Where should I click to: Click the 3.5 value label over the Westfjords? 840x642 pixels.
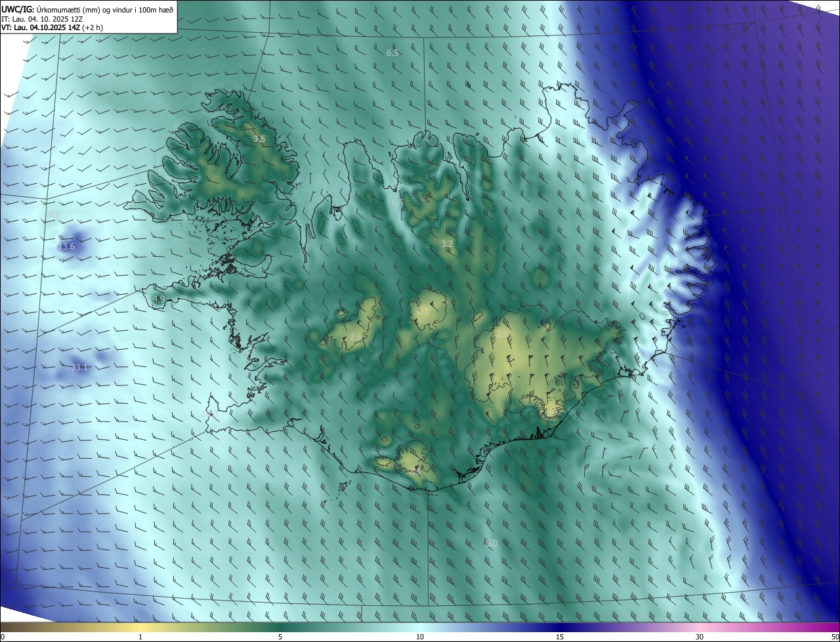(259, 139)
